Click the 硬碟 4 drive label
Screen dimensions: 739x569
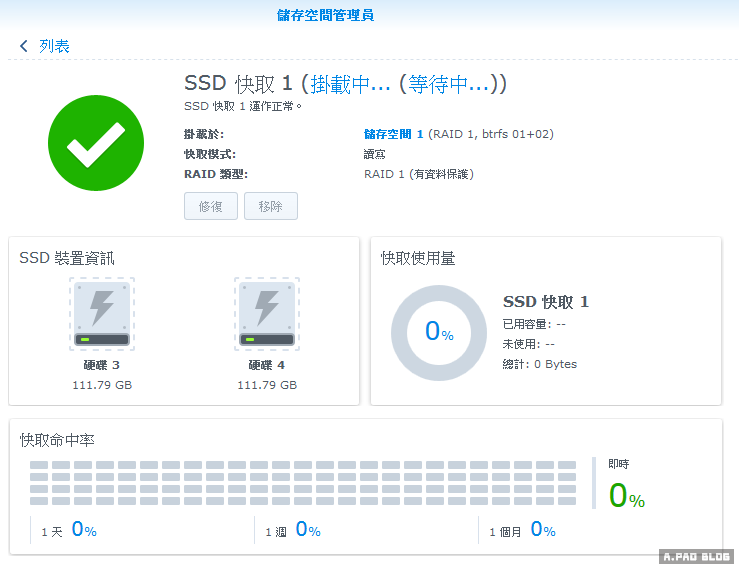(x=267, y=365)
